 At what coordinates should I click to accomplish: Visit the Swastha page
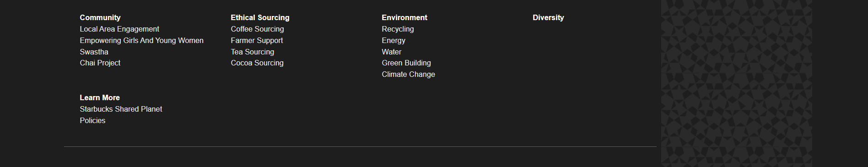[94, 52]
